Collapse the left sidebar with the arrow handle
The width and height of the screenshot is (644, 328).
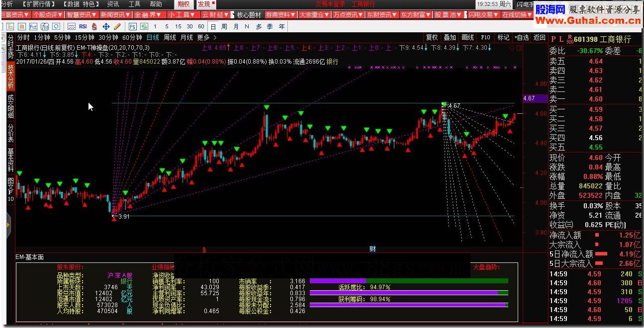[x=8, y=225]
